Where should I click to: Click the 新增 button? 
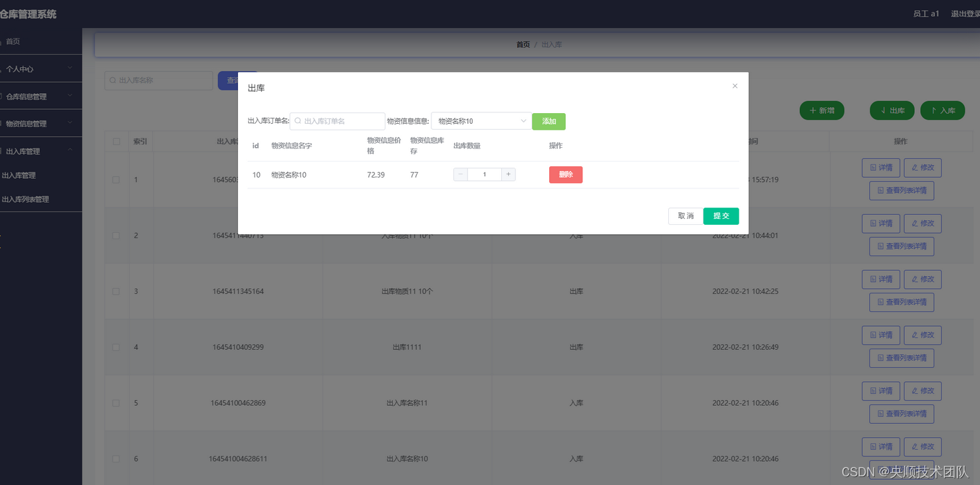(x=822, y=110)
